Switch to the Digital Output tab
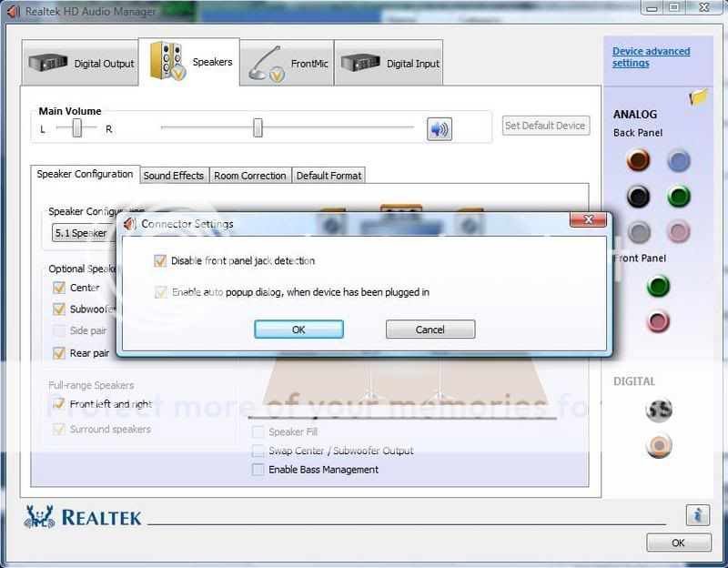This screenshot has height=568, width=728. tap(80, 63)
